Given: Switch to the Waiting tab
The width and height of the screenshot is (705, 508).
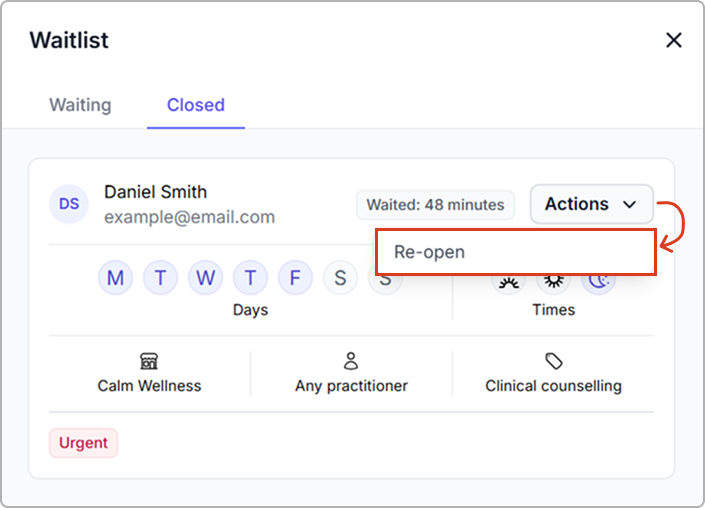Looking at the screenshot, I should (80, 105).
